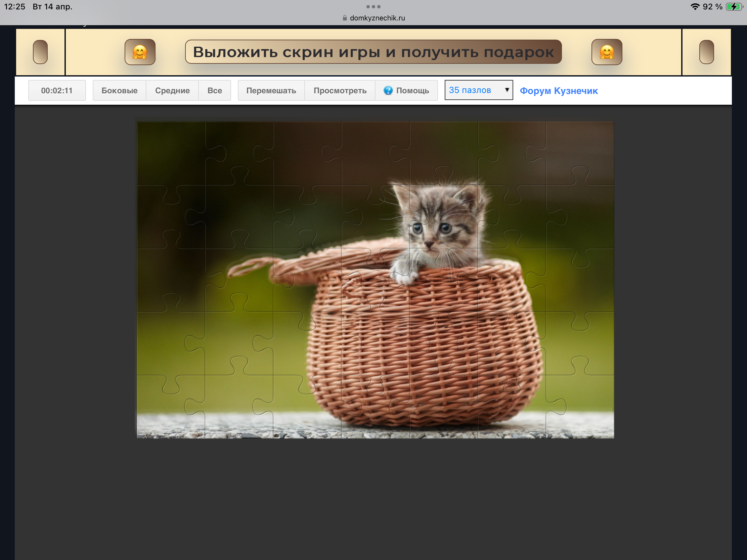
Task: Click the left rounded pill button
Action: click(40, 52)
